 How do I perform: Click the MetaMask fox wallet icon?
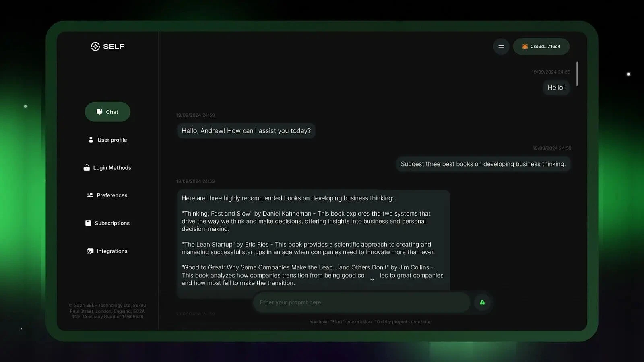[x=525, y=47]
